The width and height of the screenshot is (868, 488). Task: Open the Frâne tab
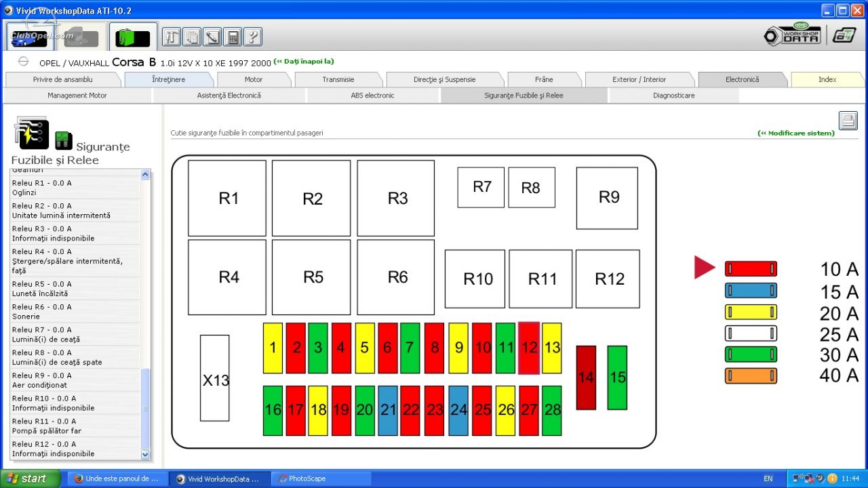coord(544,79)
